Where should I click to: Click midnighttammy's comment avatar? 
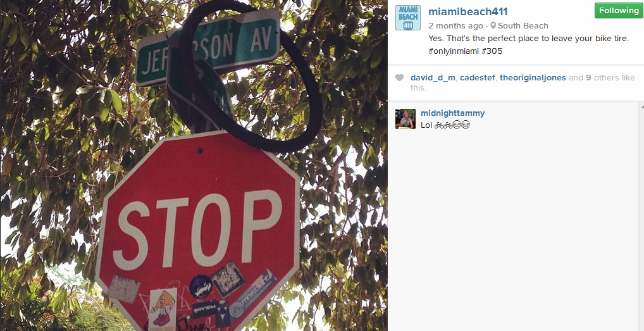(x=406, y=119)
